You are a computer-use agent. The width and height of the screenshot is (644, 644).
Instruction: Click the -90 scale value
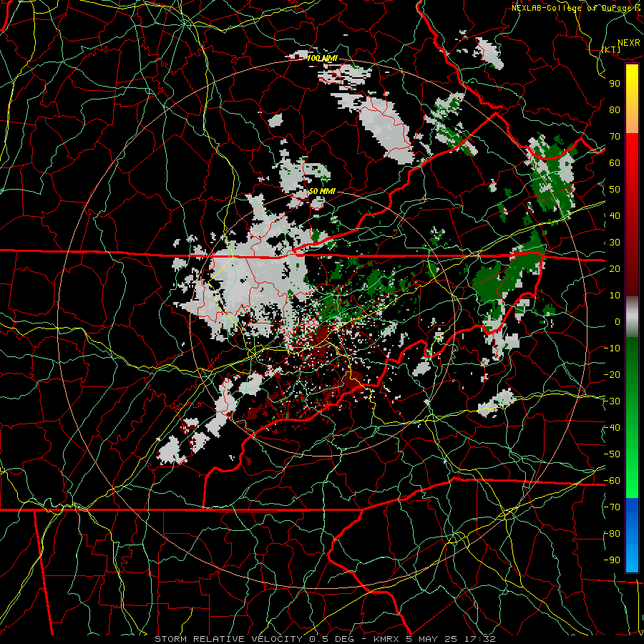(612, 560)
